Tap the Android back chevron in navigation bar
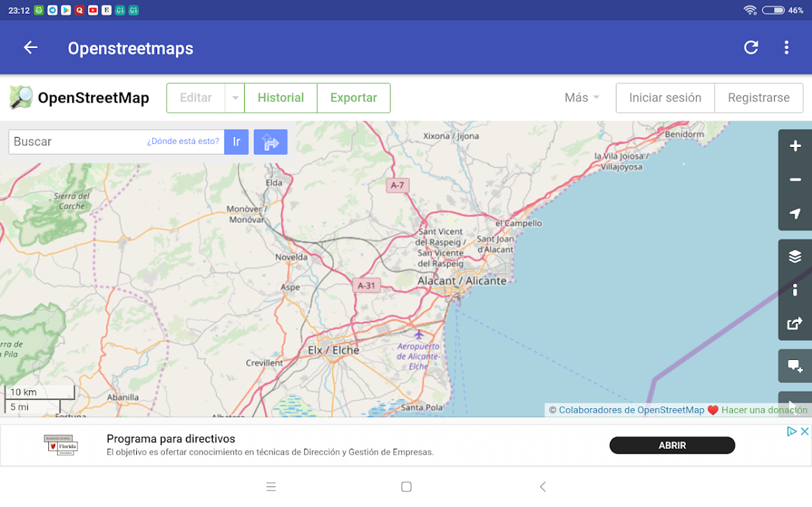The height and width of the screenshot is (507, 812). pyautogui.click(x=543, y=487)
